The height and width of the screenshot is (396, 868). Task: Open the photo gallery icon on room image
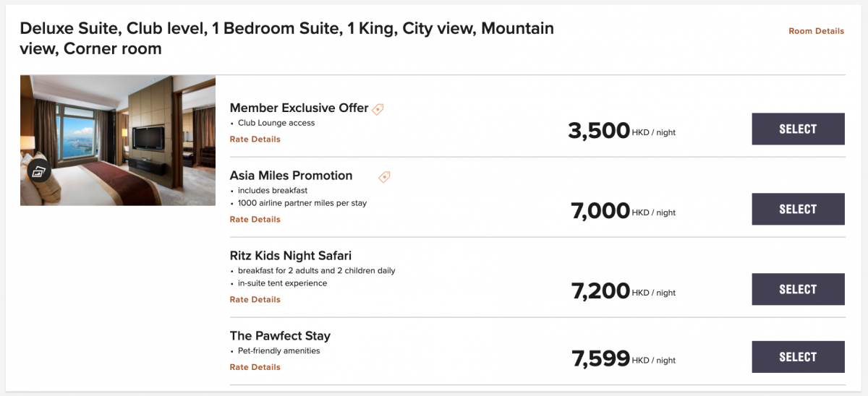click(x=38, y=172)
